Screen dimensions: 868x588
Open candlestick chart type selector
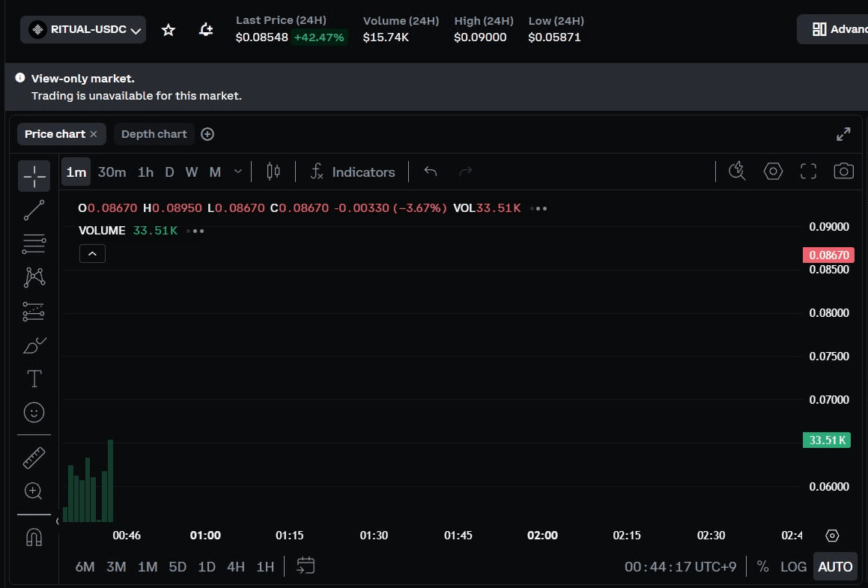click(273, 172)
